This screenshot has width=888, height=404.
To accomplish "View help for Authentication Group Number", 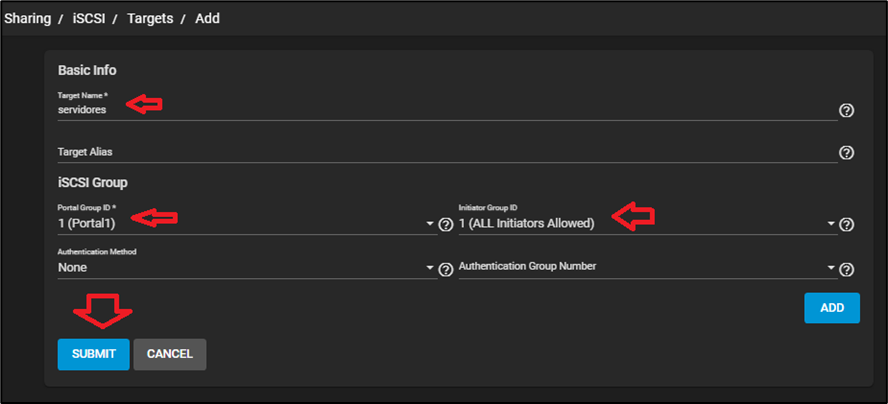I will tap(846, 269).
